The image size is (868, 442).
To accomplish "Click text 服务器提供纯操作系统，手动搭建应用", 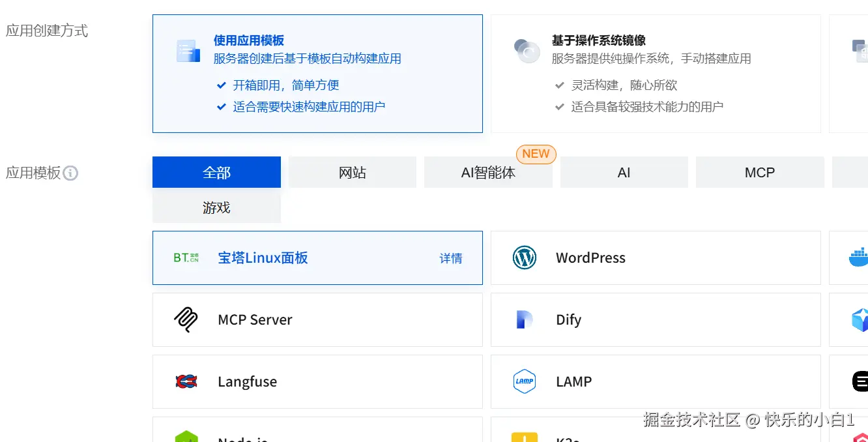I will (x=652, y=59).
